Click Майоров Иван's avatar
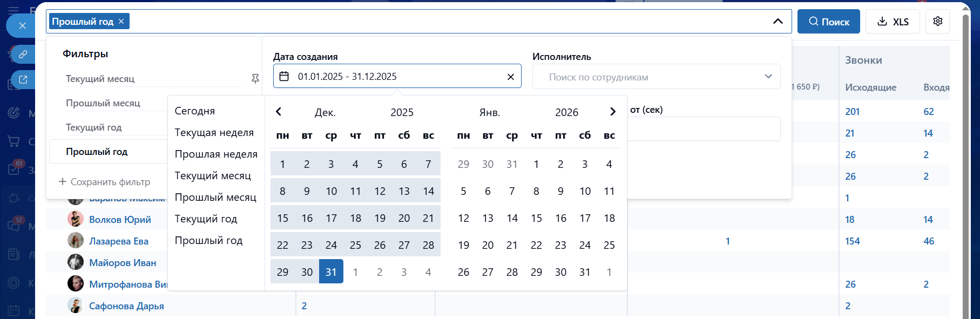 [76, 262]
